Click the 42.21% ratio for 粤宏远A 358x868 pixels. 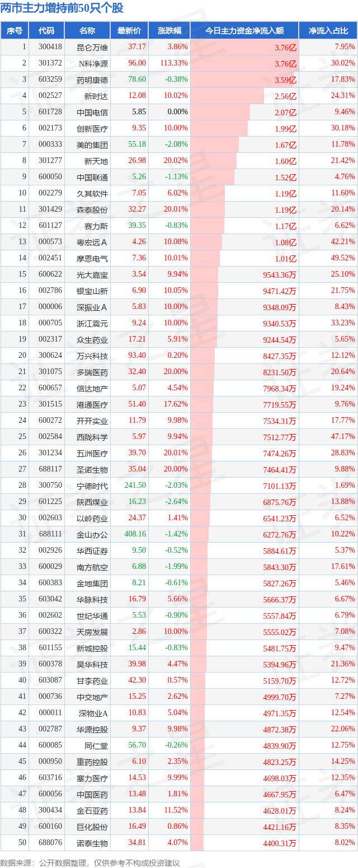point(344,242)
